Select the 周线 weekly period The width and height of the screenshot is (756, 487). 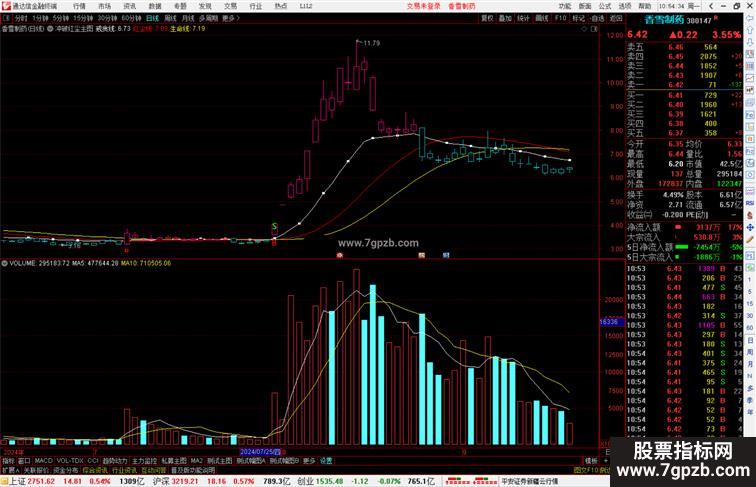click(170, 18)
